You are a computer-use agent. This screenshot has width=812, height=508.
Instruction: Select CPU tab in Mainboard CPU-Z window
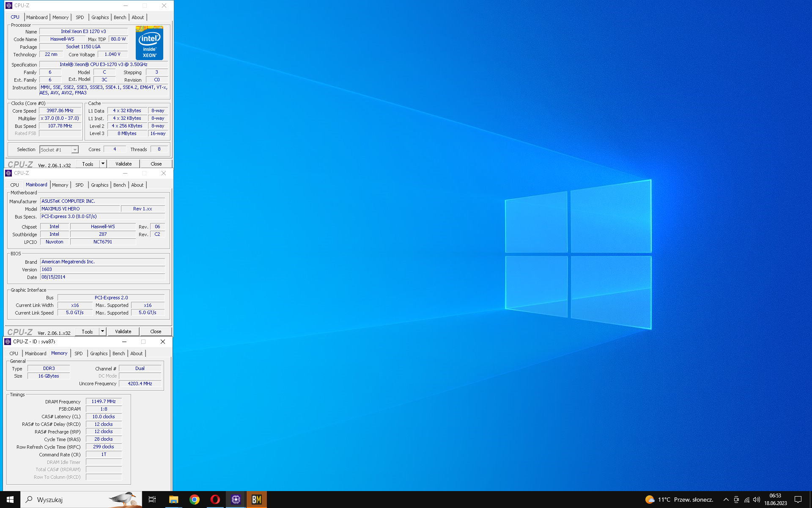pos(15,185)
